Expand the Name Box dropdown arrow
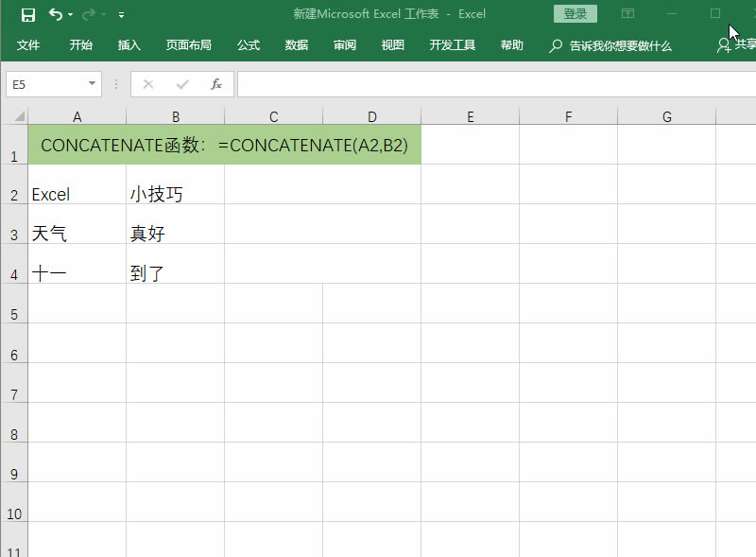Viewport: 756px width, 557px height. (92, 83)
